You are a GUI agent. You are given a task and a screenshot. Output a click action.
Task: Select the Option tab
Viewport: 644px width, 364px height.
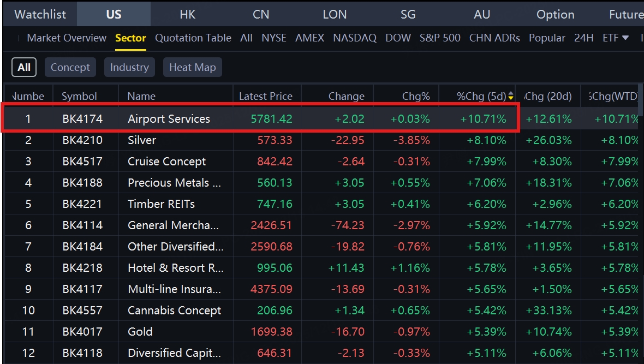coord(555,14)
